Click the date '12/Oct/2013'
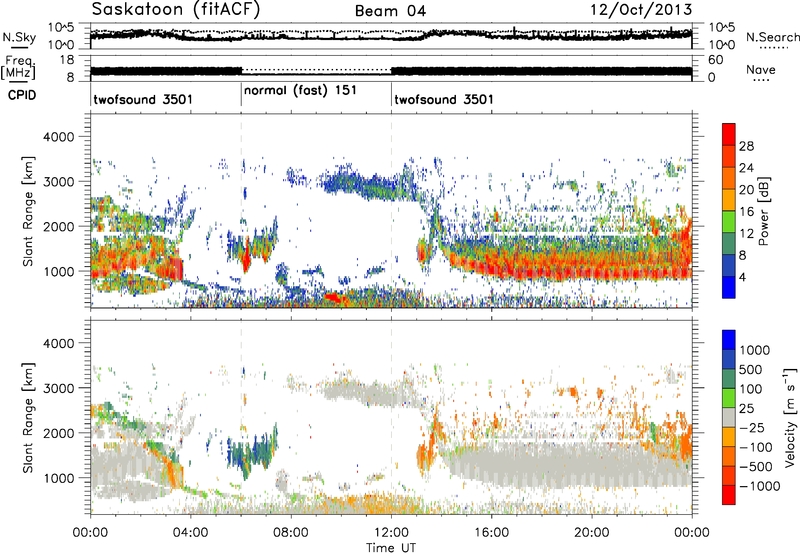The image size is (800, 554). [x=641, y=10]
